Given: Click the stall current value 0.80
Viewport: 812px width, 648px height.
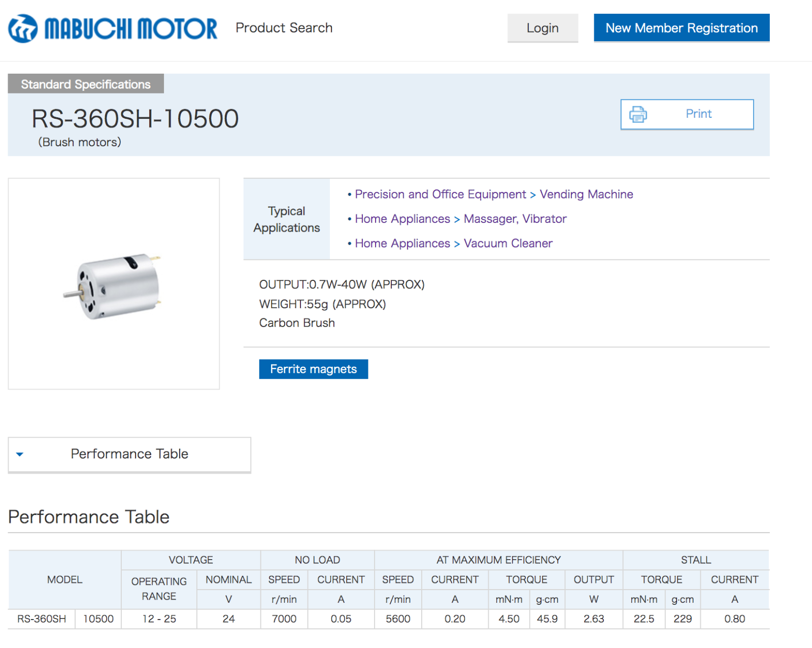Looking at the screenshot, I should [735, 619].
